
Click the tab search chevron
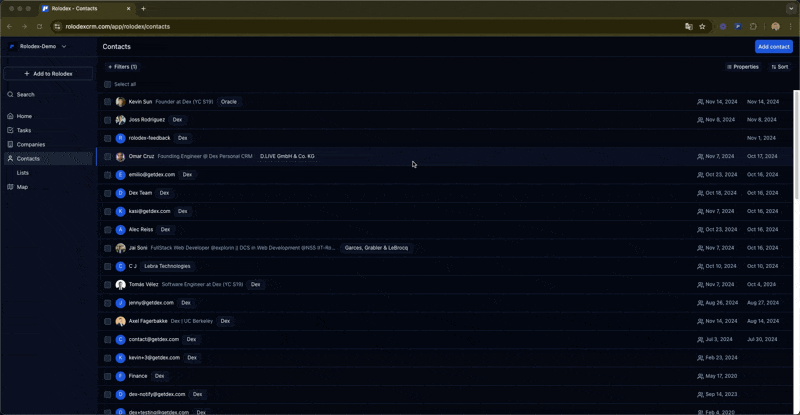791,9
